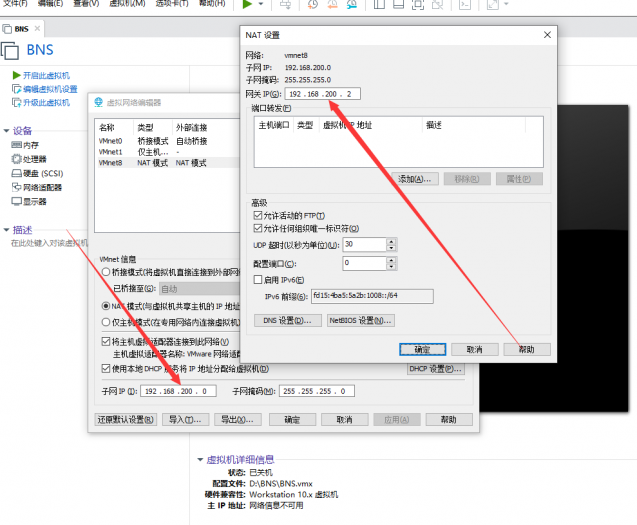Viewport: 637px width, 525px height.
Task: Open the snapshot manager toolbar icon
Action: coord(352,4)
